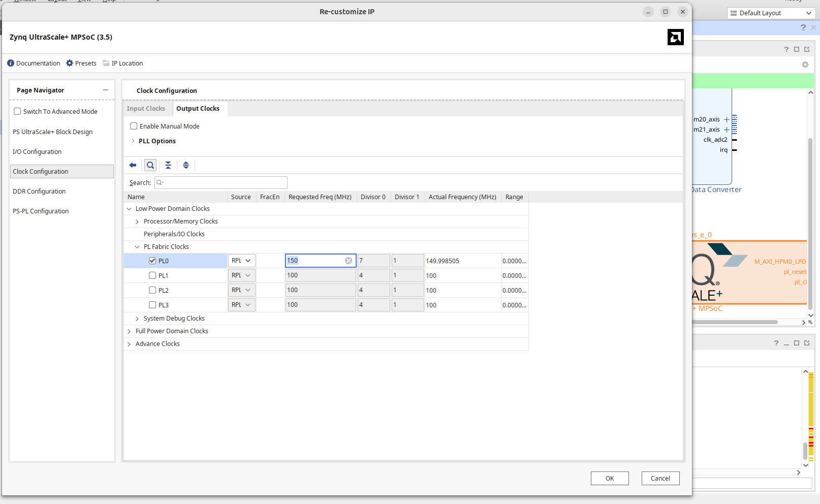Image resolution: width=820 pixels, height=504 pixels.
Task: Select DDR Configuration in Page Navigator
Action: point(39,192)
